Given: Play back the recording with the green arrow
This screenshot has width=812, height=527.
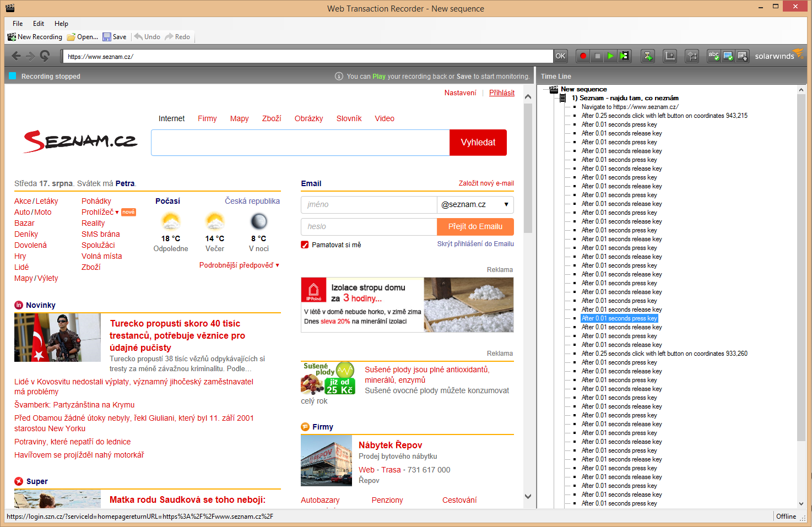Looking at the screenshot, I should (610, 56).
